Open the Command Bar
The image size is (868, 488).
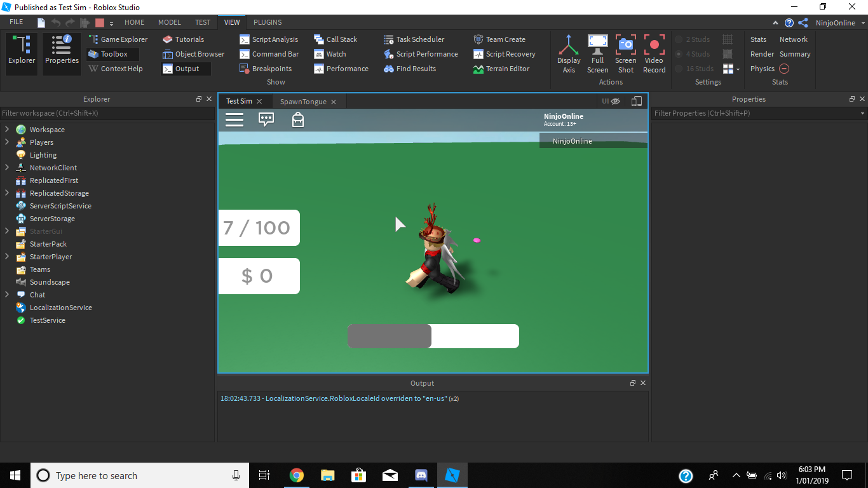(269, 54)
